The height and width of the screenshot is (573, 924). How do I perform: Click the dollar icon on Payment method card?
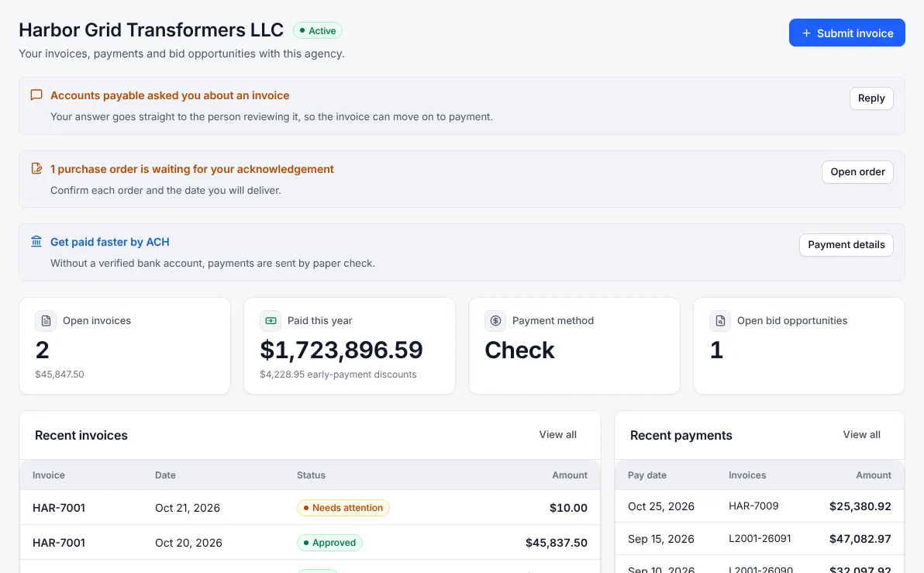[x=495, y=321]
